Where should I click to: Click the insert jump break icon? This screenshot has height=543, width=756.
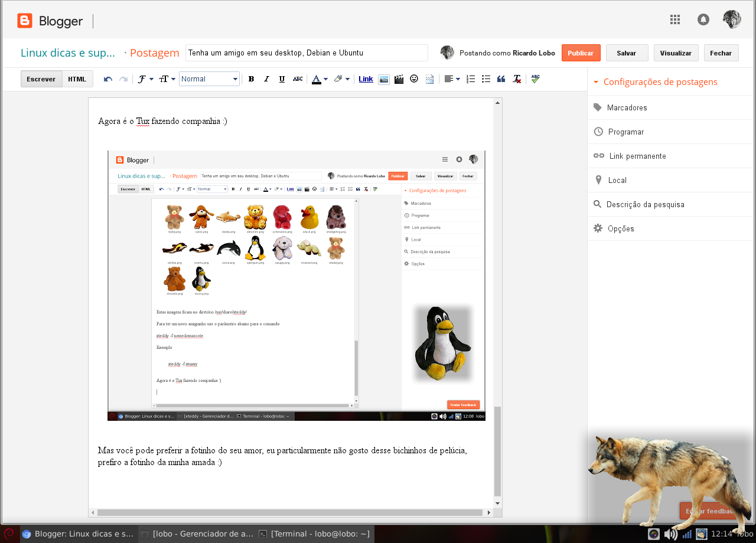pyautogui.click(x=429, y=79)
